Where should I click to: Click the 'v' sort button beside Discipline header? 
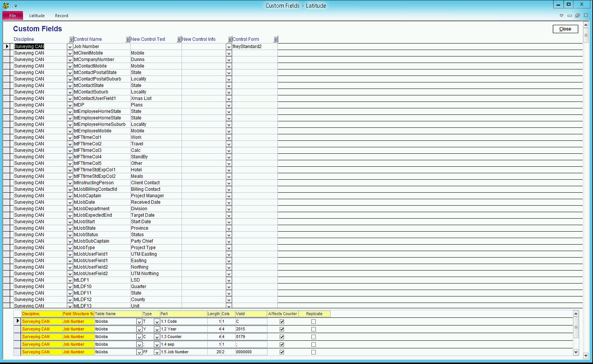(71, 39)
